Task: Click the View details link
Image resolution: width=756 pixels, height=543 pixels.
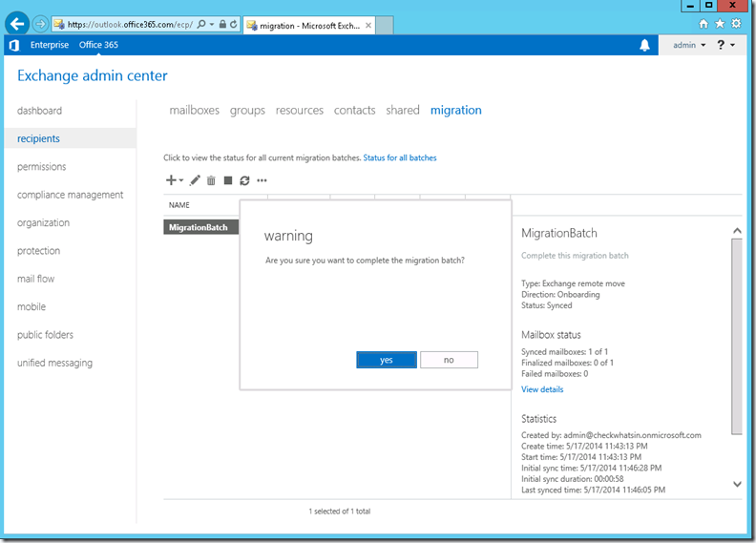Action: [542, 389]
